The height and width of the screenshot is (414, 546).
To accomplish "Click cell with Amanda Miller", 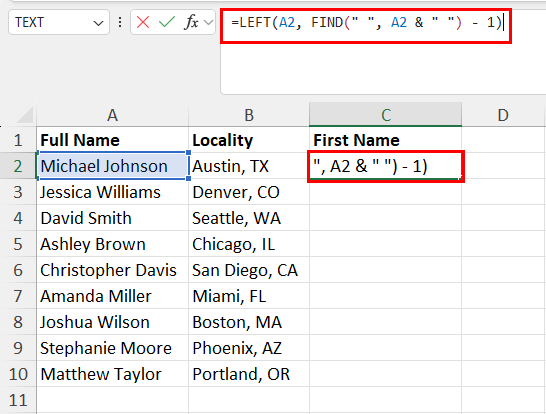I will (x=112, y=296).
